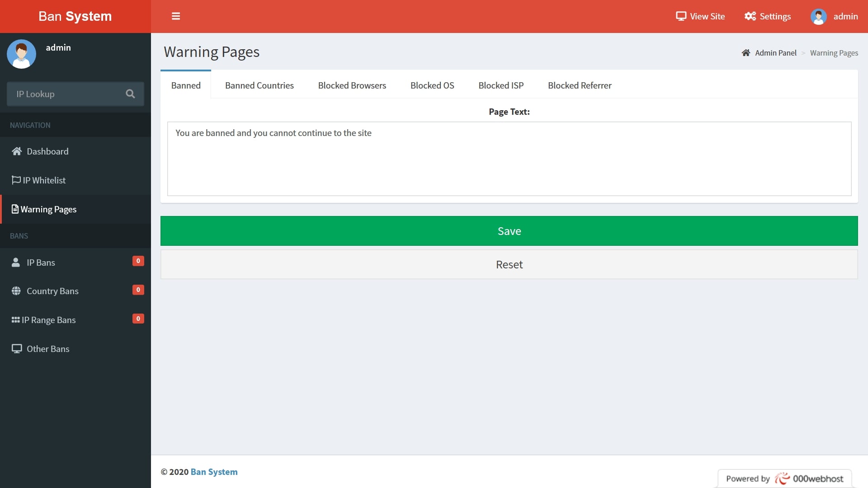Click the IP Lookup search magnifier

130,94
